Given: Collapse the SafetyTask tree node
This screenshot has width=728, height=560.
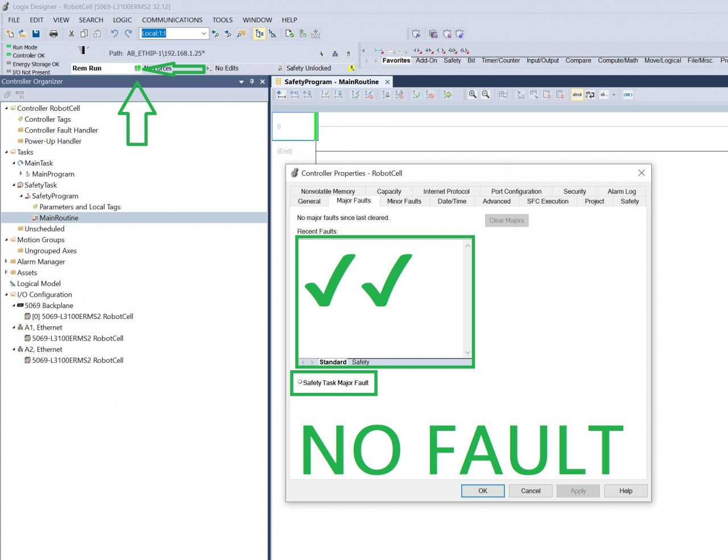Looking at the screenshot, I should [x=14, y=185].
